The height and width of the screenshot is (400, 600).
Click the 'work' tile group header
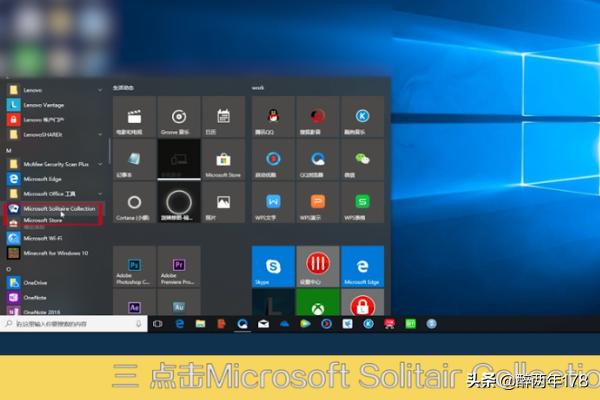point(258,88)
